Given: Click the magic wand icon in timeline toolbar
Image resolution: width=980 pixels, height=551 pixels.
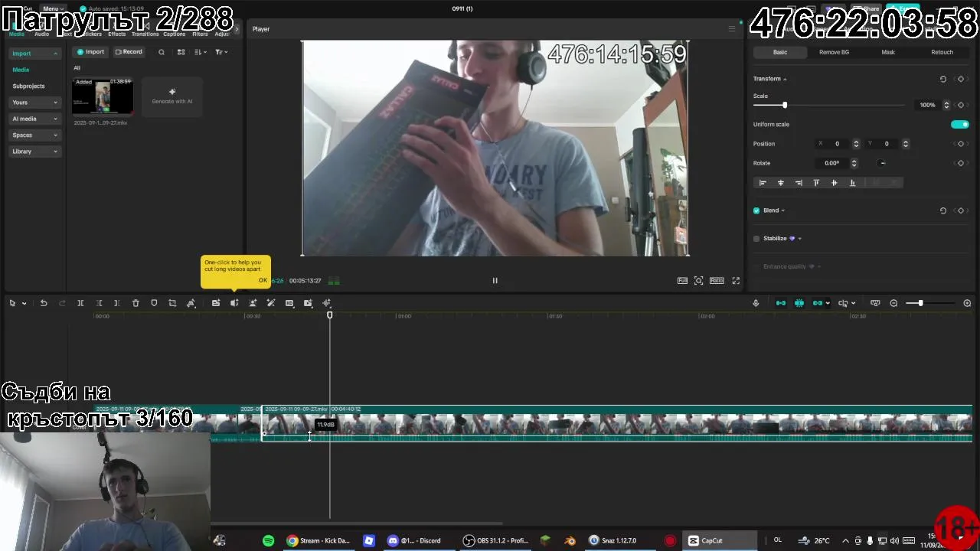Looking at the screenshot, I should [271, 303].
